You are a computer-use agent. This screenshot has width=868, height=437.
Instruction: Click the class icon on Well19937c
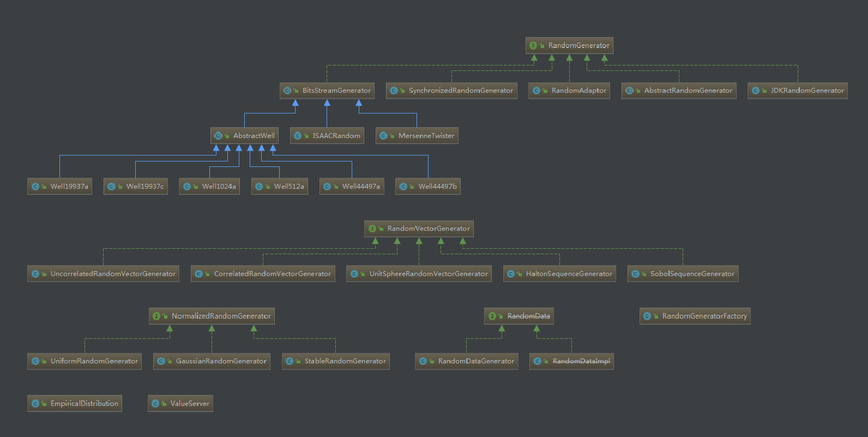coord(111,187)
